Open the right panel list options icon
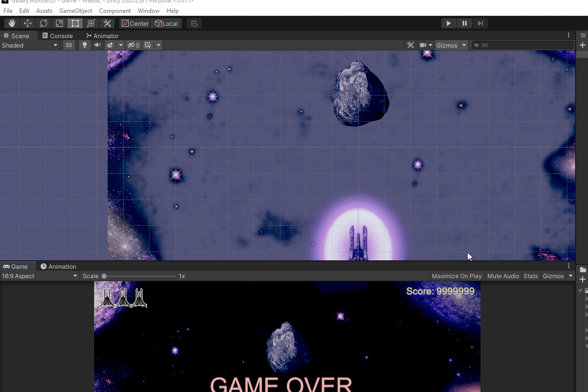Screen dimensions: 588x392 coord(583,35)
